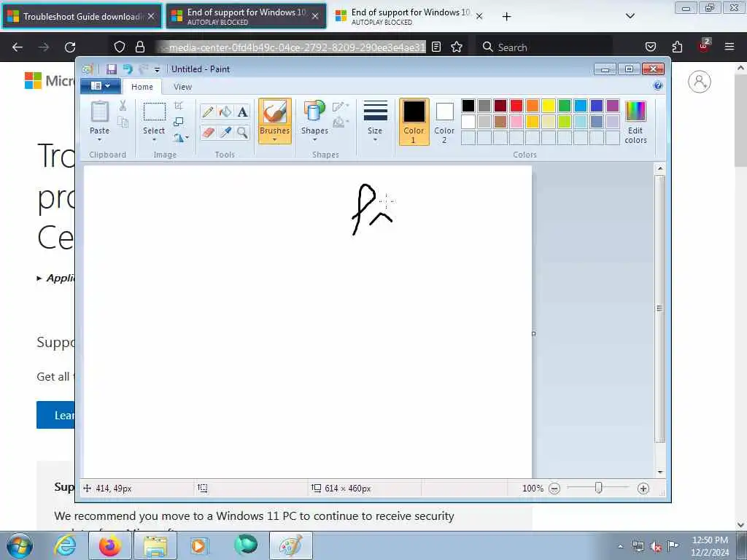Screen dimensions: 747x560
Task: Select the Eraser tool
Action: (208, 132)
